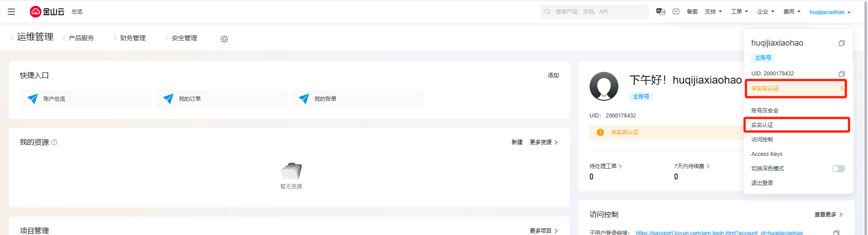Copy the UID in dropdown panel
868x235 pixels.
[841, 74]
